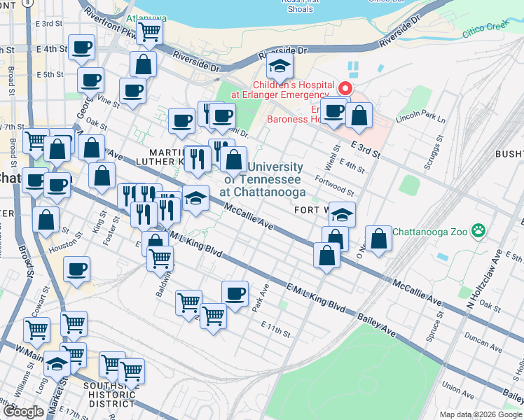This screenshot has height=420, width=524.
Task: Select shopping bag marker above Houston St label
Action: [46, 220]
